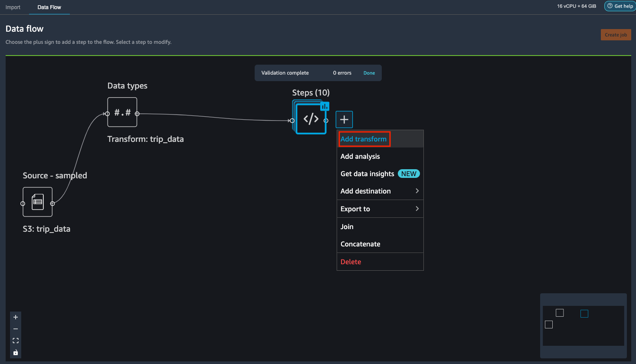Expand the Add destination submenu
The height and width of the screenshot is (364, 636).
click(x=366, y=191)
